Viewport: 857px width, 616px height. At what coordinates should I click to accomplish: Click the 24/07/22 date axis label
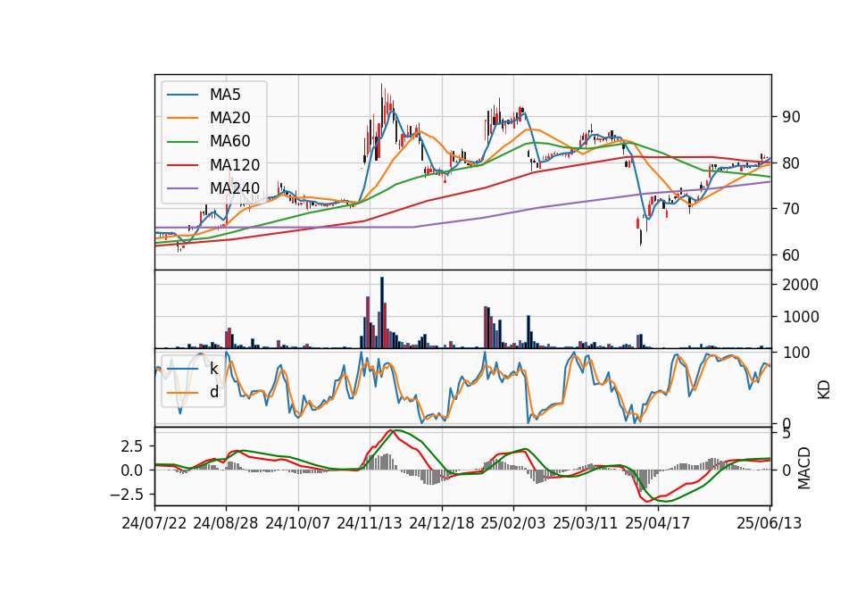coord(154,523)
